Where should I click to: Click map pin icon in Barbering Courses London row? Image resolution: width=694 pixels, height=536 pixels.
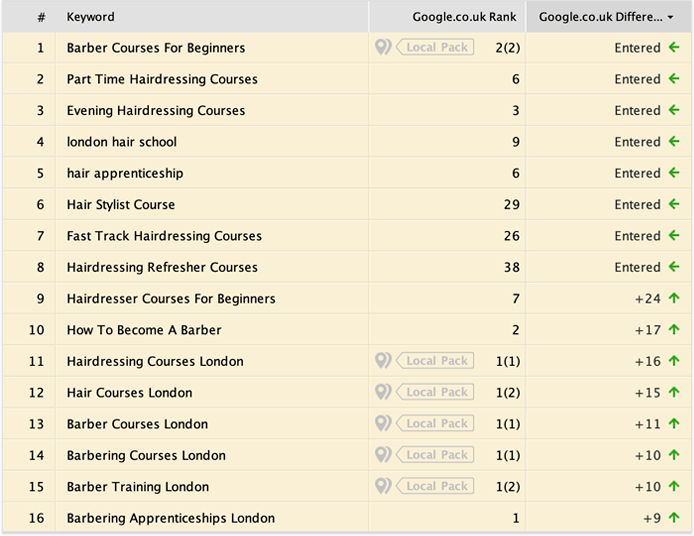coord(383,455)
